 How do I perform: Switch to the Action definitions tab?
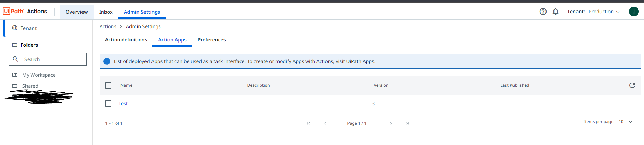126,40
